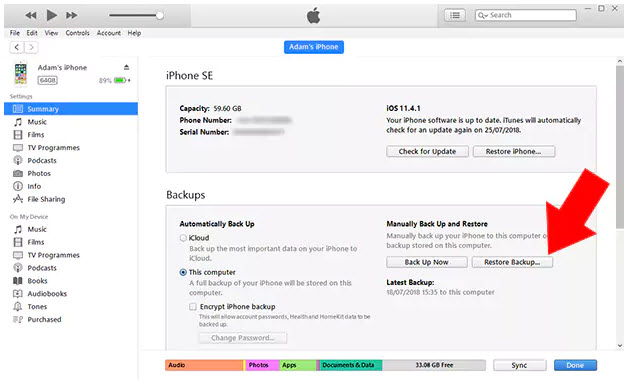Open the Edit menu
Image resolution: width=631 pixels, height=387 pixels.
click(32, 33)
